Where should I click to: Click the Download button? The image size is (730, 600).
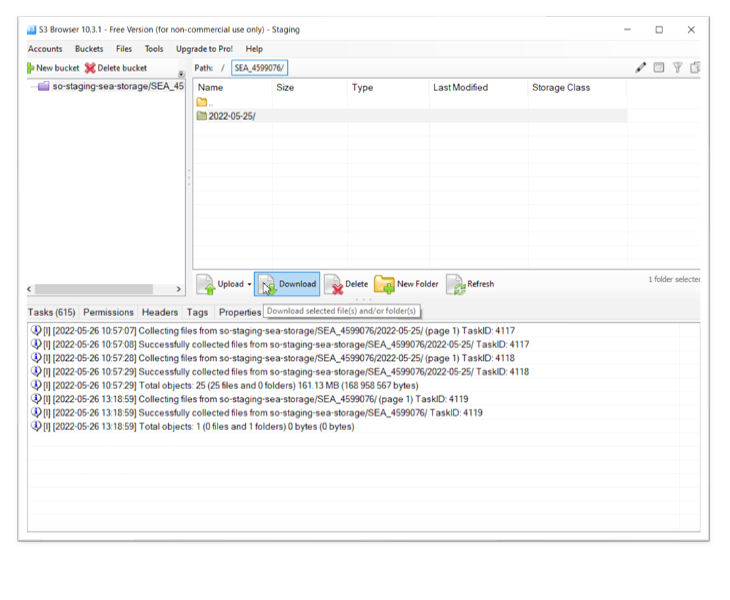(x=287, y=284)
